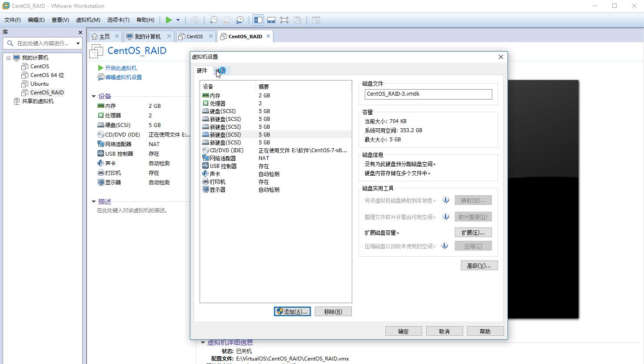This screenshot has width=644, height=364.
Task: Click the 开启此虚拟机 link
Action: tap(121, 68)
